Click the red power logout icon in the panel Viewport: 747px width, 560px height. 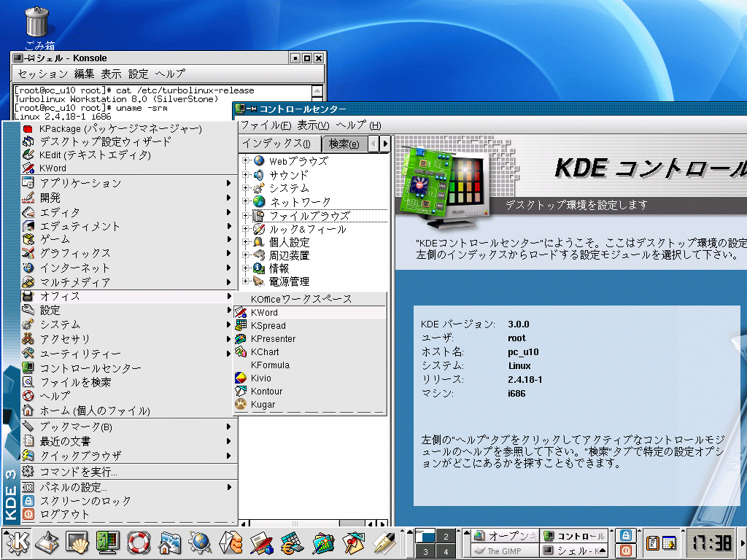pos(626,550)
